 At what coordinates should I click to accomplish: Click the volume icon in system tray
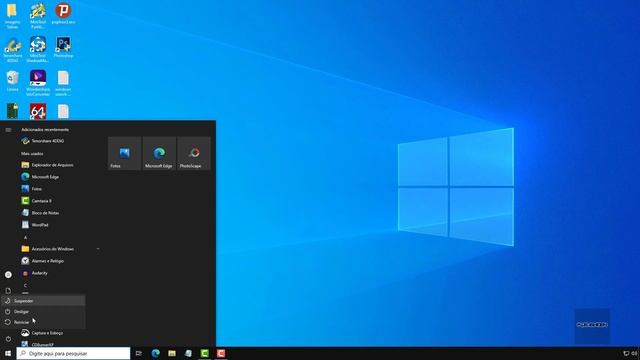coord(635,353)
